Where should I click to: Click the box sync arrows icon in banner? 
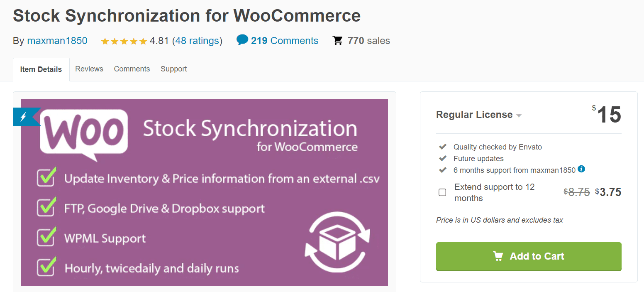pos(337,239)
